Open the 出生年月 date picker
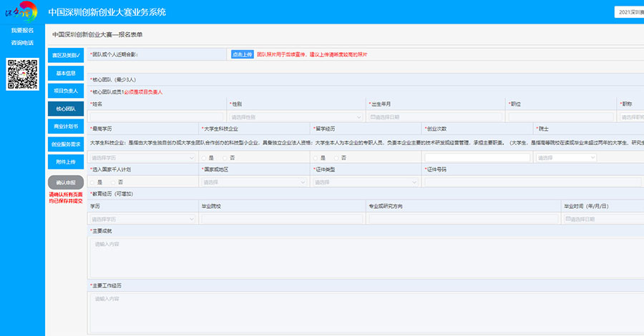The image size is (644, 336). point(435,117)
